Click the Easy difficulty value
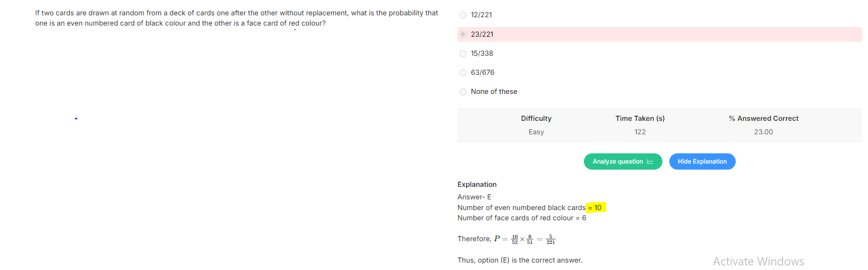 536,132
